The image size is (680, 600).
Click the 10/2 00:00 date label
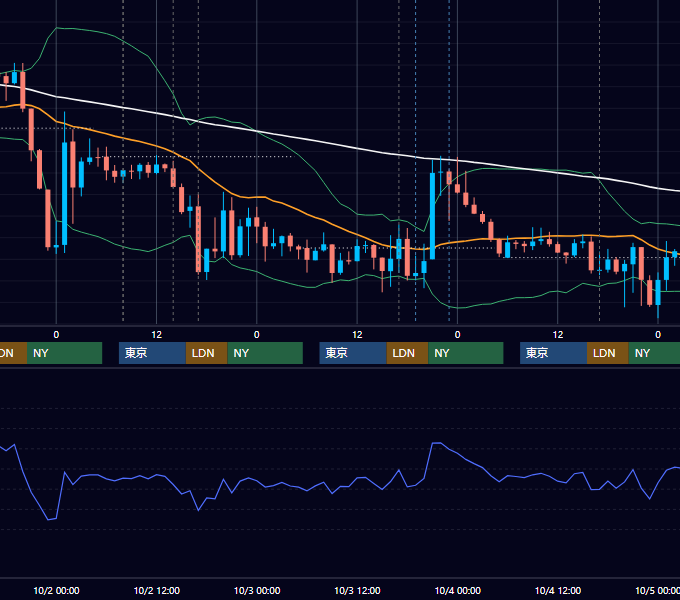[x=56, y=590]
